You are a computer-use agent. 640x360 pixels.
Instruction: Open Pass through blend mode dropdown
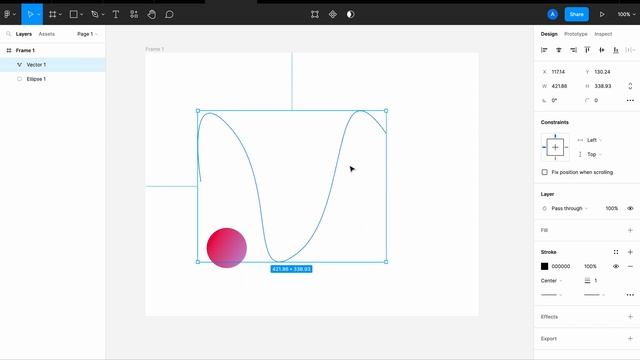coord(569,209)
